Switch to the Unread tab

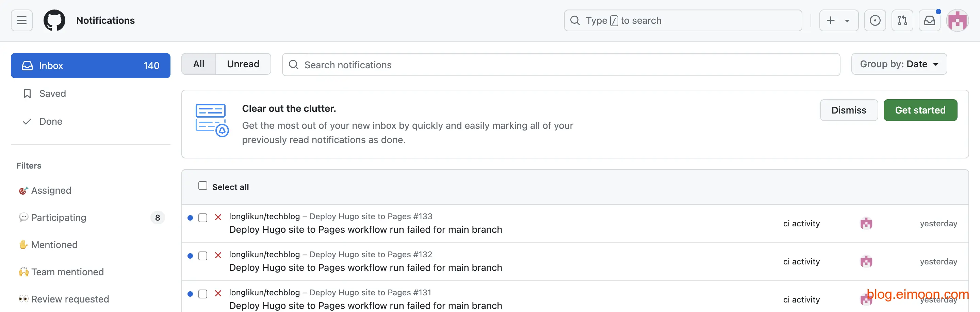click(243, 64)
